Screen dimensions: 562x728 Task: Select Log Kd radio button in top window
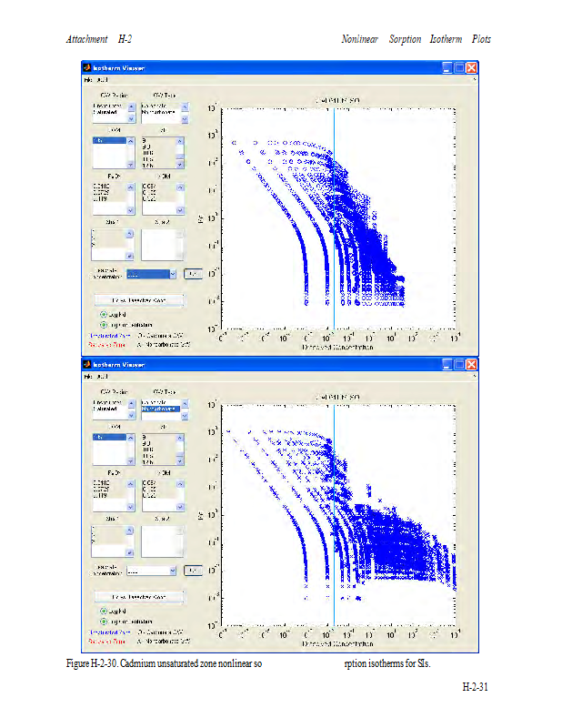(x=104, y=314)
